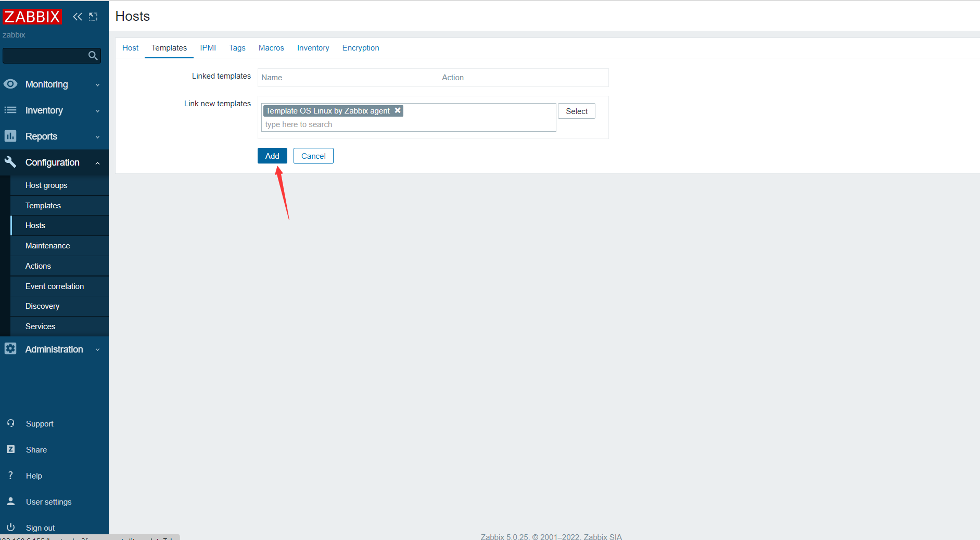Screen dimensions: 980x540
Task: Open the Tags tab
Action: click(237, 48)
